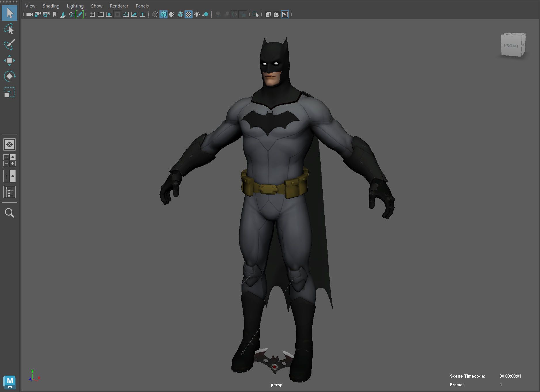Toggle viewport Shadows icon
Viewport: 540px width, 392px height.
tap(205, 14)
